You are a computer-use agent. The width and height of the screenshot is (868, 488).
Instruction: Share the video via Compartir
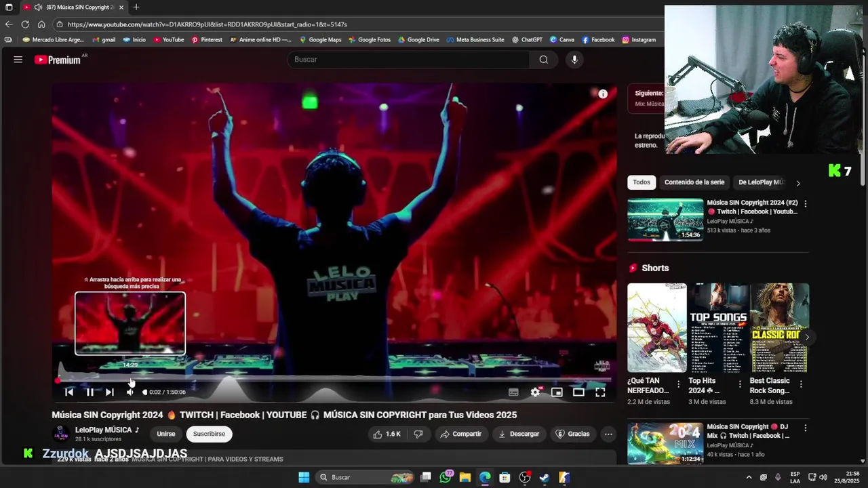coord(460,434)
